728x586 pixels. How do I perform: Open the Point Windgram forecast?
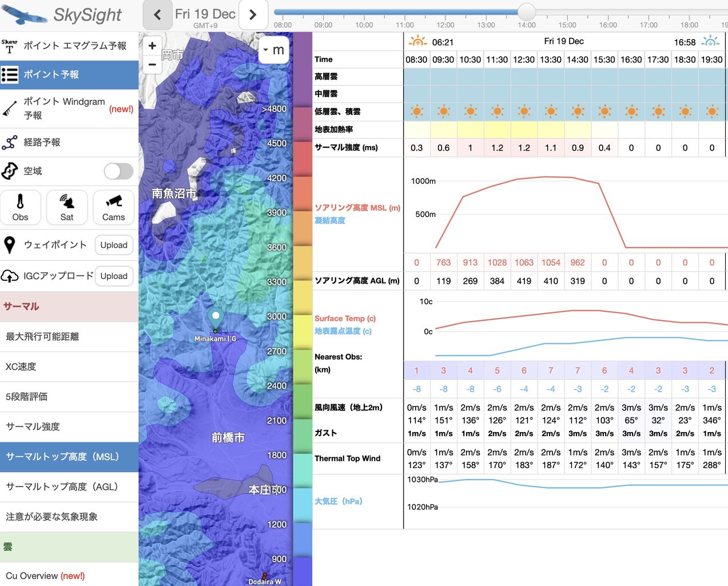[69, 108]
